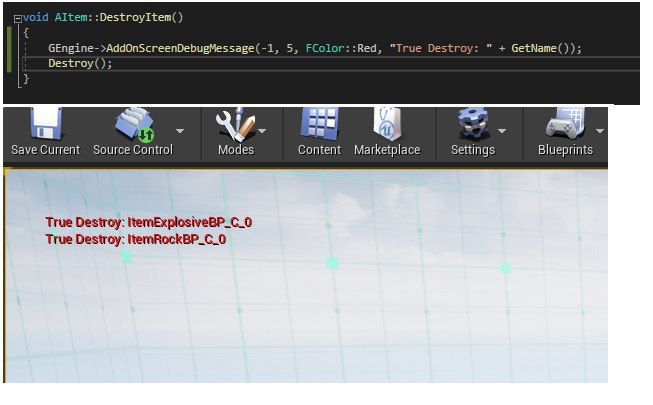The image size is (653, 405).
Task: Select the FColor::Red token in code
Action: point(341,48)
